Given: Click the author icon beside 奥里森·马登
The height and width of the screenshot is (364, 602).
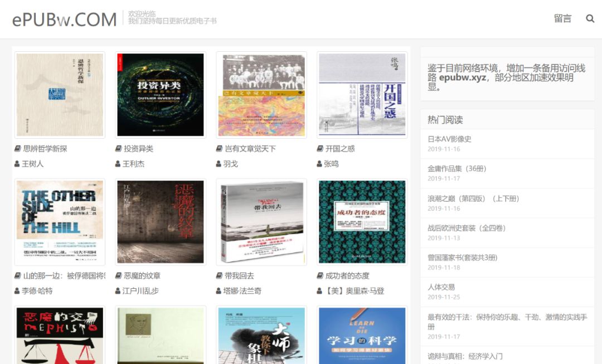Looking at the screenshot, I should [x=319, y=291].
